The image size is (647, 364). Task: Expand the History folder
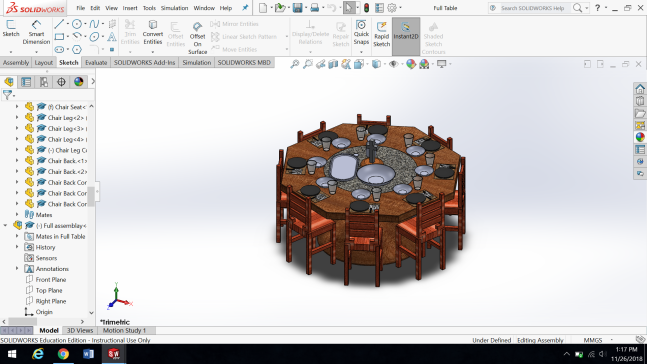point(17,247)
